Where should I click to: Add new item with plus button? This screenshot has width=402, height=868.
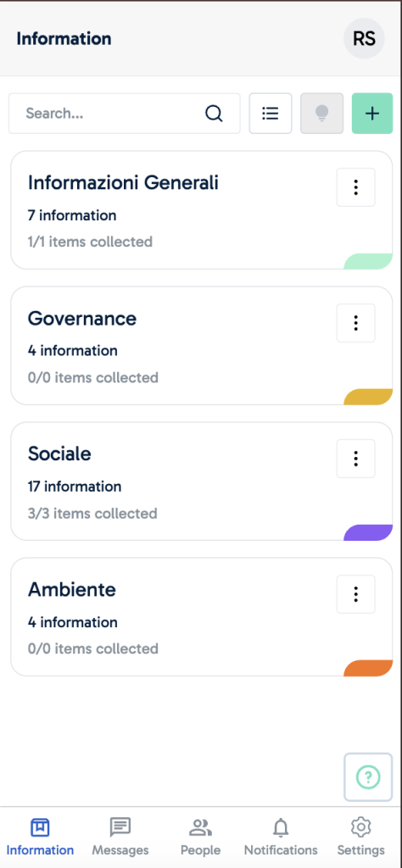(x=372, y=114)
